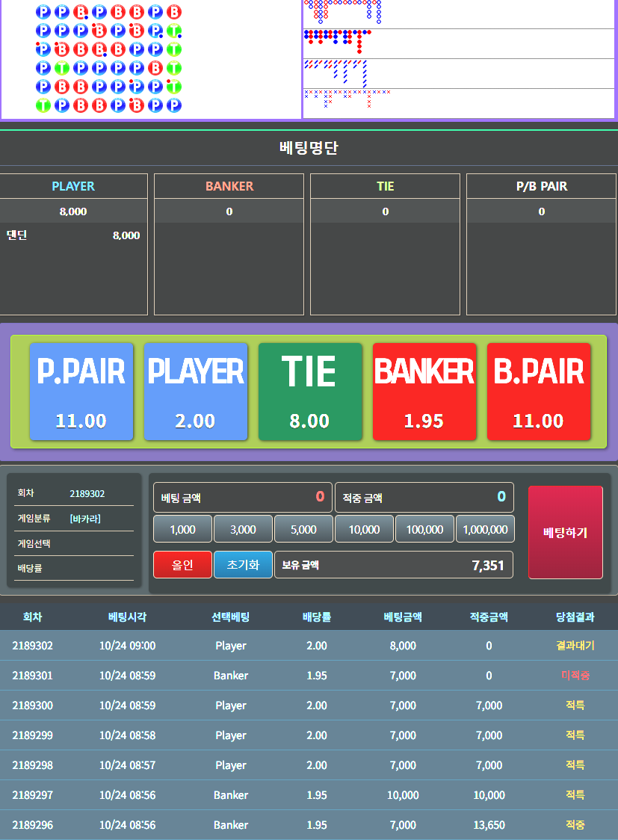
Task: Choose the PLAYER 2.00 bet card
Action: [x=196, y=392]
